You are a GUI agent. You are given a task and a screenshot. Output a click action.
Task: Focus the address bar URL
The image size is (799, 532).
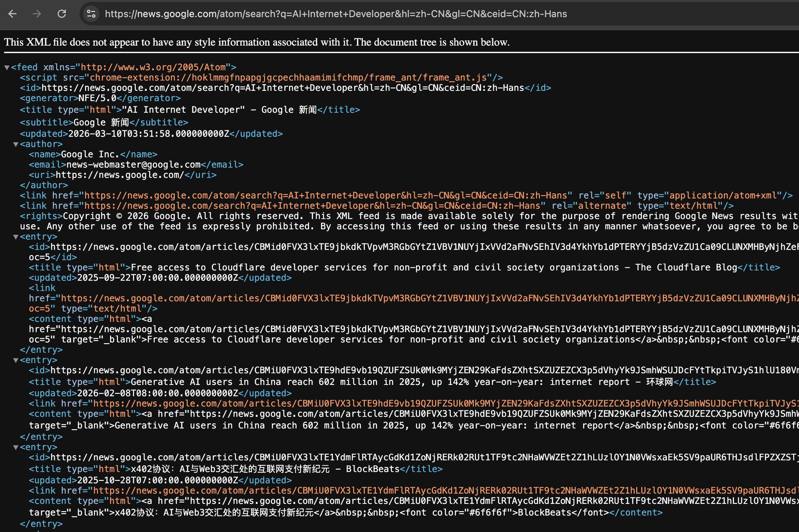(x=336, y=14)
